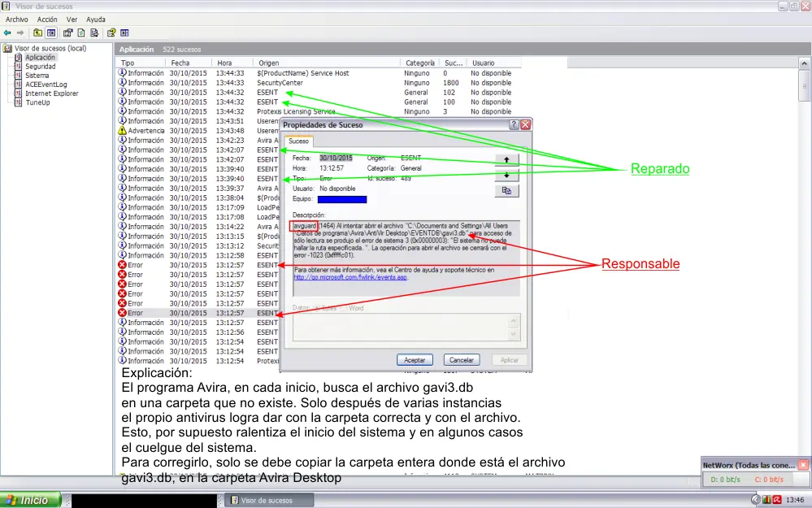Select the 'Mostrar u ocultar árbol de consola' toolbar icon

coord(50,33)
